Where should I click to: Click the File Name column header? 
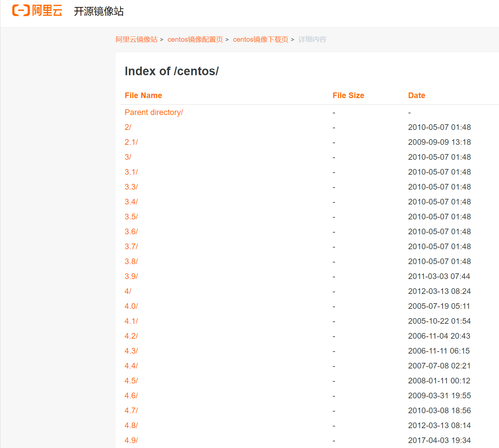[x=143, y=95]
